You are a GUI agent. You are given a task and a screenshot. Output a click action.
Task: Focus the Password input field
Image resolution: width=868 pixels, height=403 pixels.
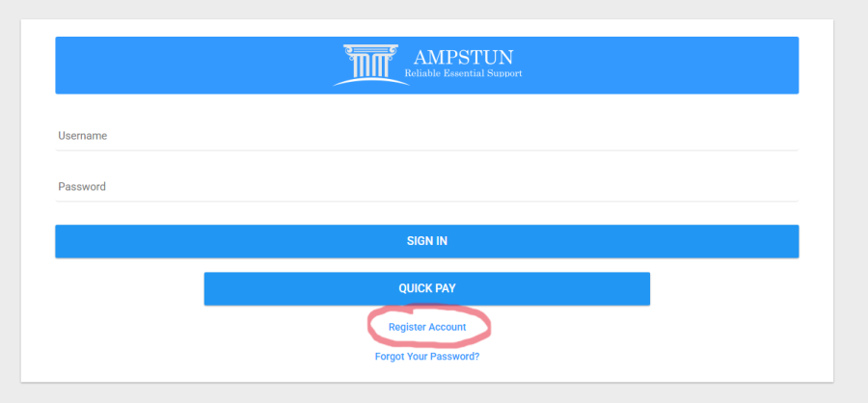click(426, 186)
